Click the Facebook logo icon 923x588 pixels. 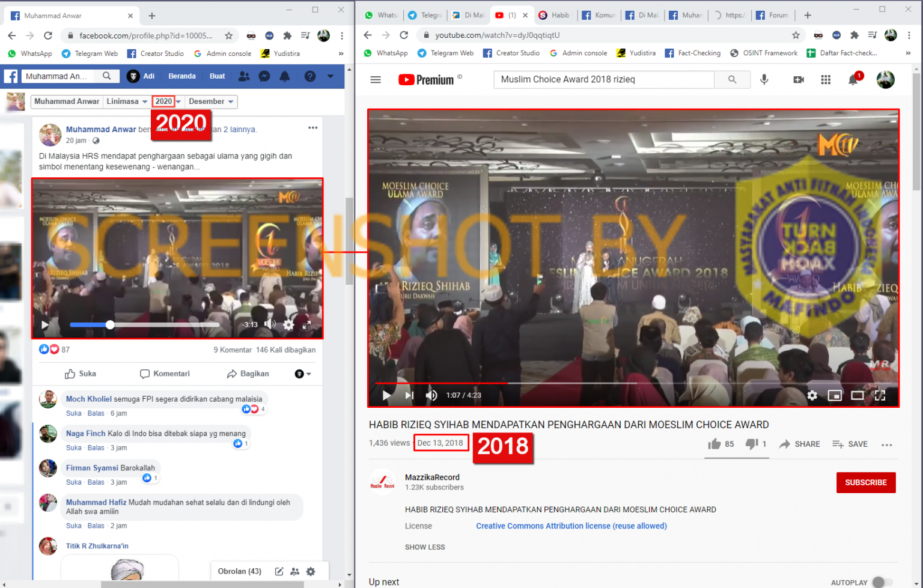11,76
